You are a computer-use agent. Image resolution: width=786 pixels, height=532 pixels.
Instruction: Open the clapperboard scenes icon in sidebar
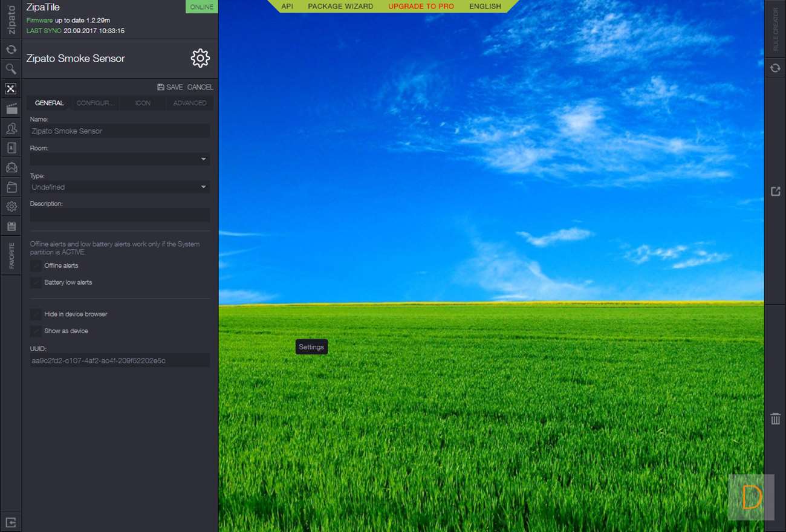coord(11,109)
